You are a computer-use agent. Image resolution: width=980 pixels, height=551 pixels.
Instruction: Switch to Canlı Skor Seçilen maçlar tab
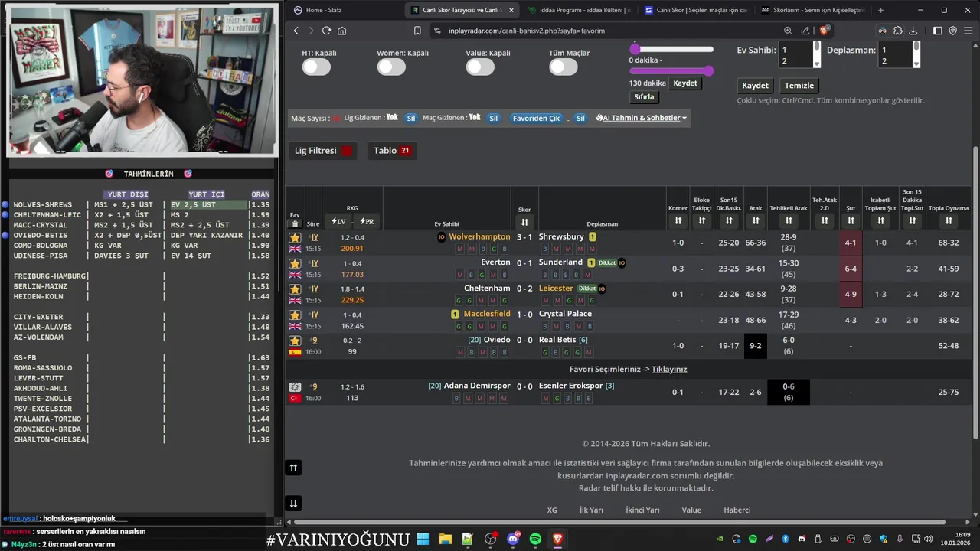pyautogui.click(x=695, y=10)
